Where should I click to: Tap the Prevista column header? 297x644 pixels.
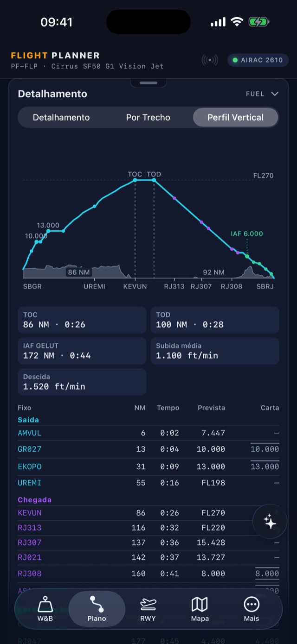[x=211, y=408]
